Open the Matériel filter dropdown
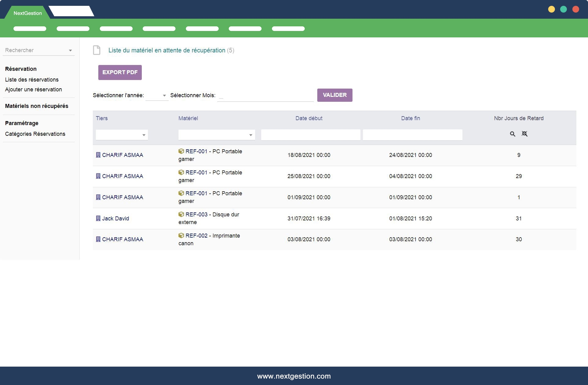 point(251,135)
